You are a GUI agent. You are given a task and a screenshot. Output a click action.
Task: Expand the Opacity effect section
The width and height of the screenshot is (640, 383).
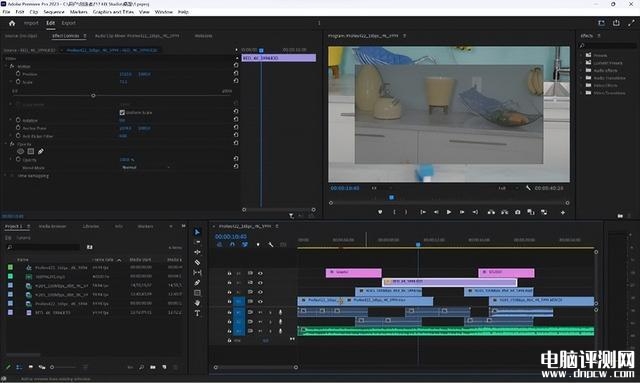(x=7, y=144)
